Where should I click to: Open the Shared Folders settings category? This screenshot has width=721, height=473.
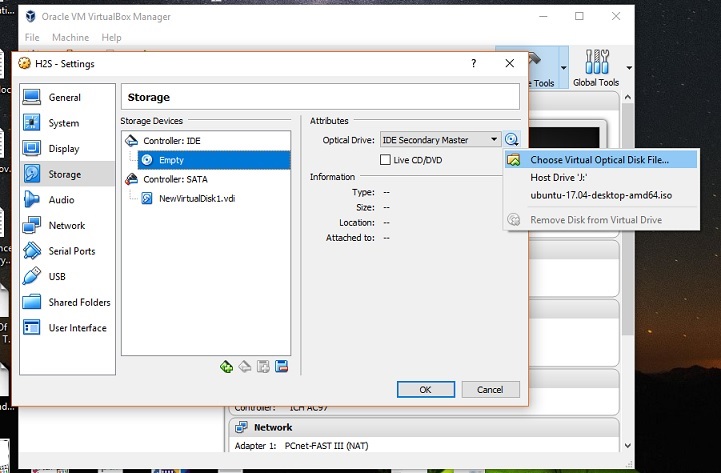pyautogui.click(x=67, y=302)
